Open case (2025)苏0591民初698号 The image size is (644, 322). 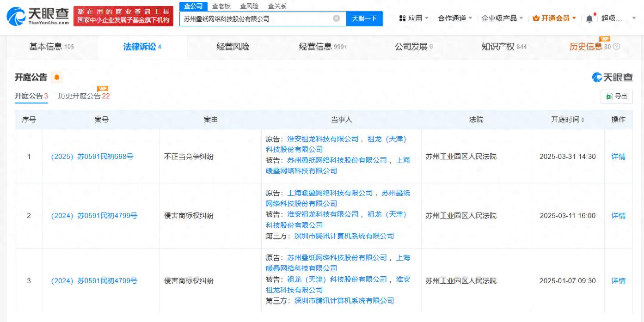[92, 157]
